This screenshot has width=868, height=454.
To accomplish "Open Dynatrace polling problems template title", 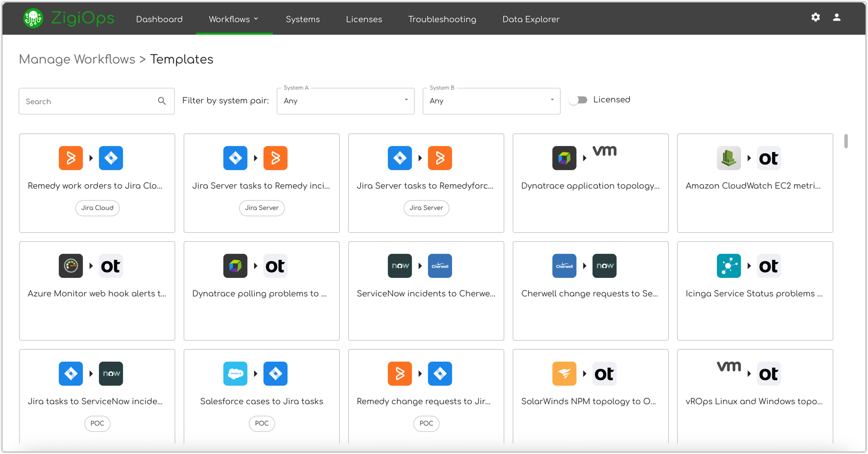I will coord(259,293).
